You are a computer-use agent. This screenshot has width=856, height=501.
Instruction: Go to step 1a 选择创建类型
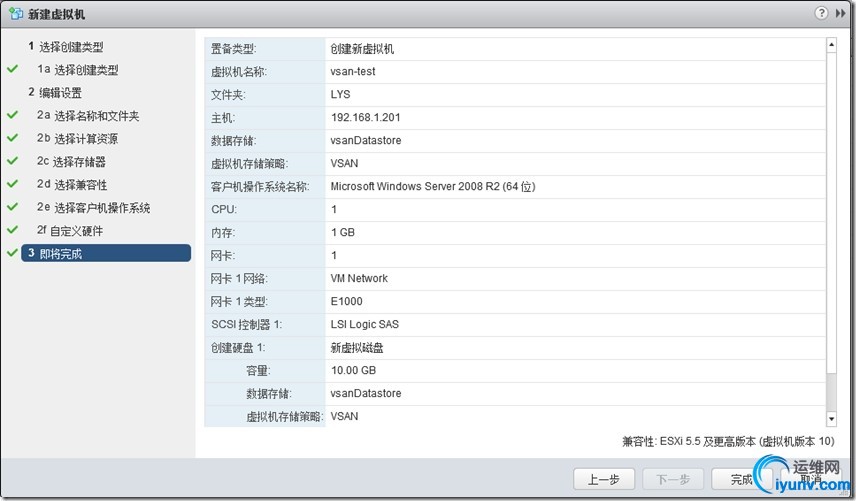click(78, 70)
